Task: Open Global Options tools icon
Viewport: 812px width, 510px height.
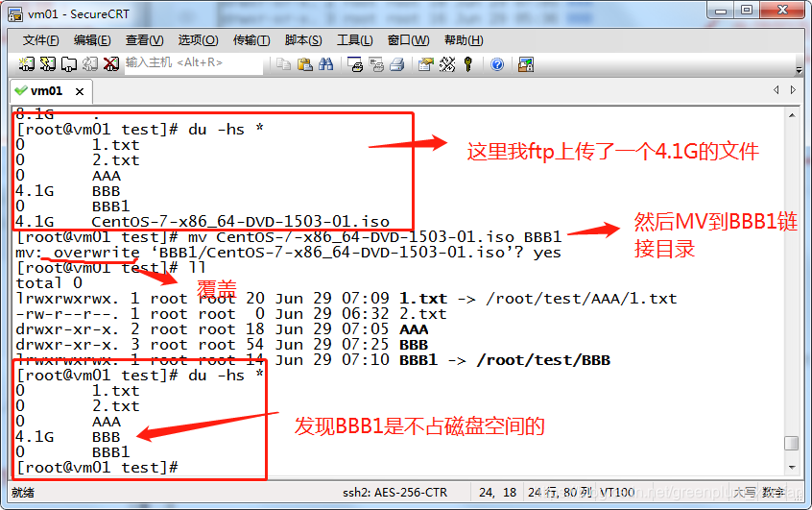Action: [x=447, y=64]
